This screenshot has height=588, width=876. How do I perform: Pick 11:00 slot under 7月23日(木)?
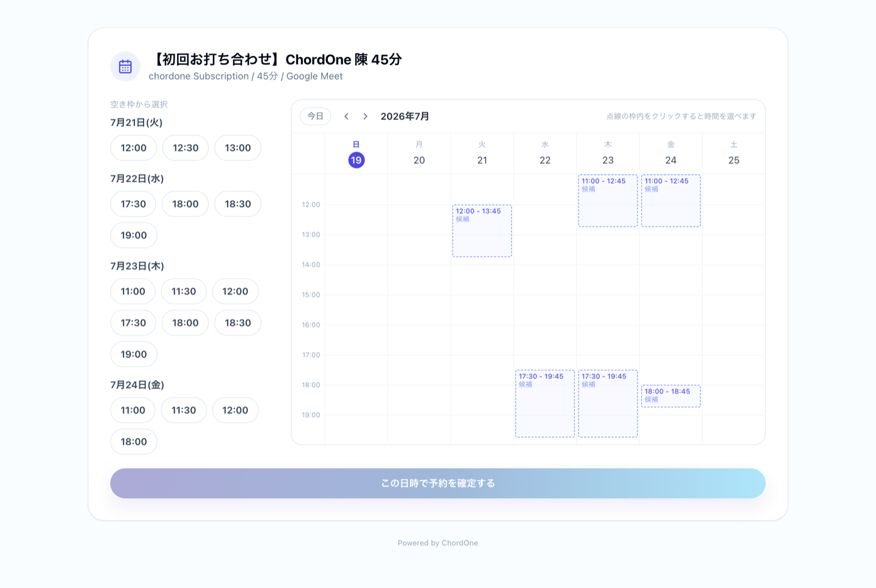point(133,291)
